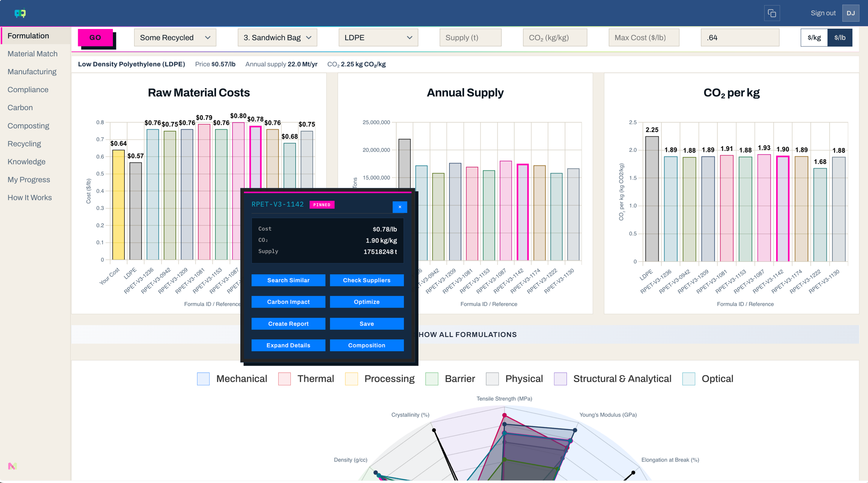This screenshot has width=868, height=483.
Task: Click the Crystallinity (%) radar label
Action: [410, 415]
